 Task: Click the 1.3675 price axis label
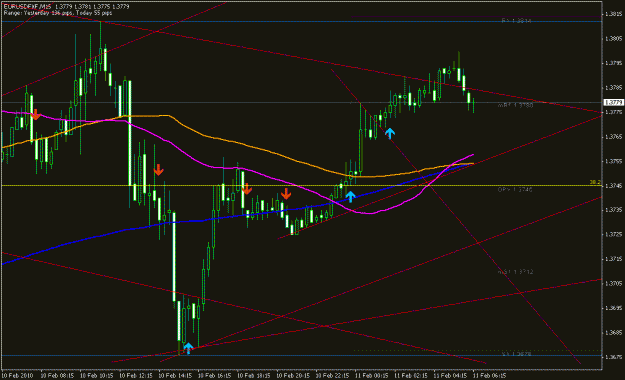(x=614, y=357)
